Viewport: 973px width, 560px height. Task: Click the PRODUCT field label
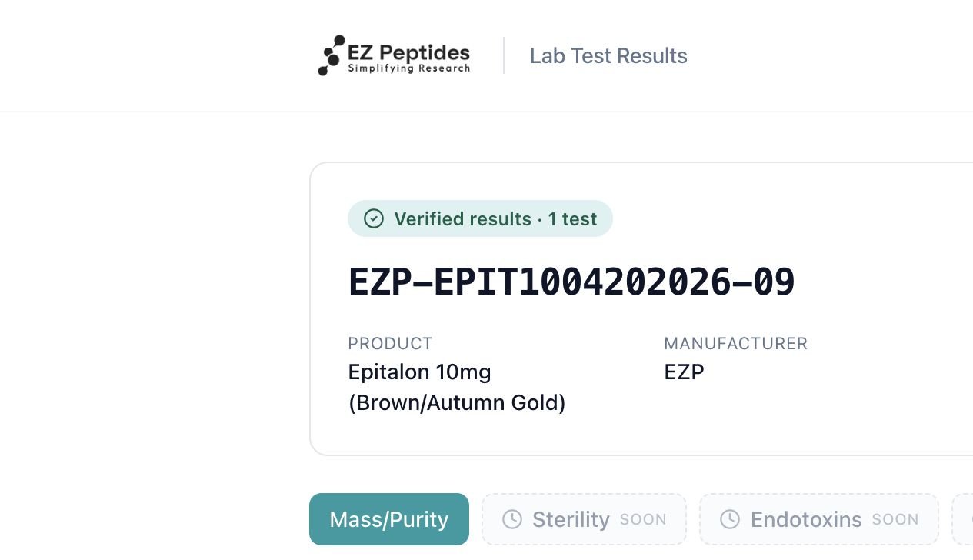pyautogui.click(x=390, y=343)
